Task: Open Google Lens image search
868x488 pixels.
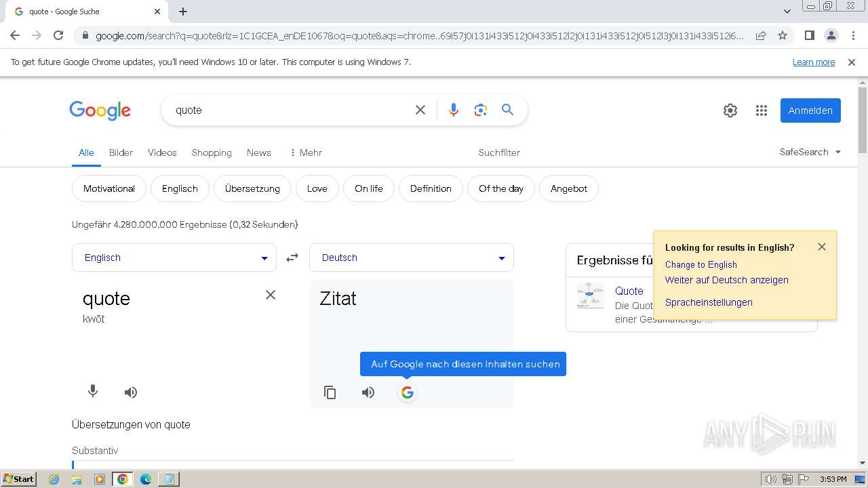Action: pos(481,110)
